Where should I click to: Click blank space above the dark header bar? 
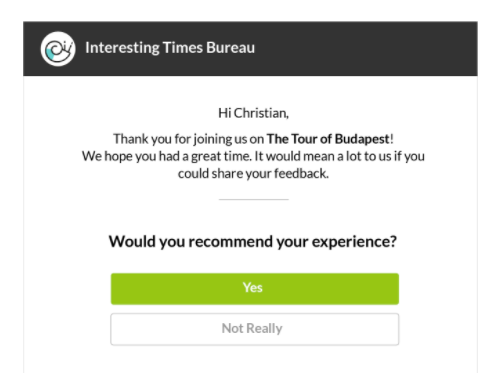[x=250, y=10]
